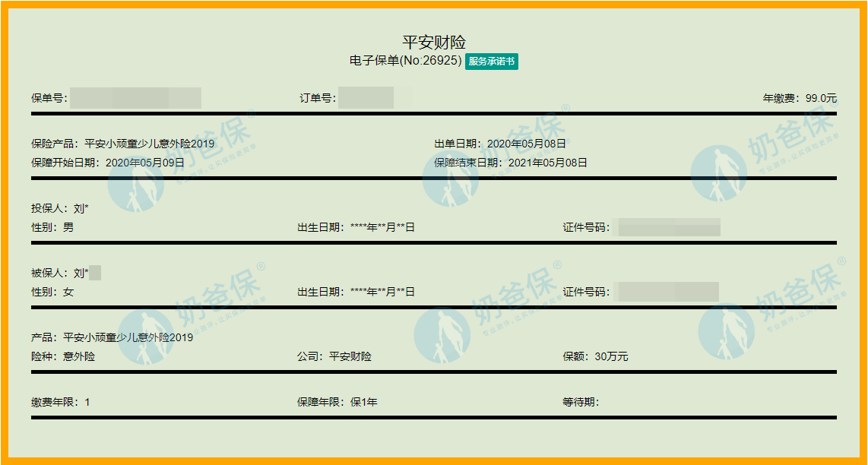Viewport: 868px width, 465px height.
Task: Select the 投保人 刘* name text
Action: [60, 209]
